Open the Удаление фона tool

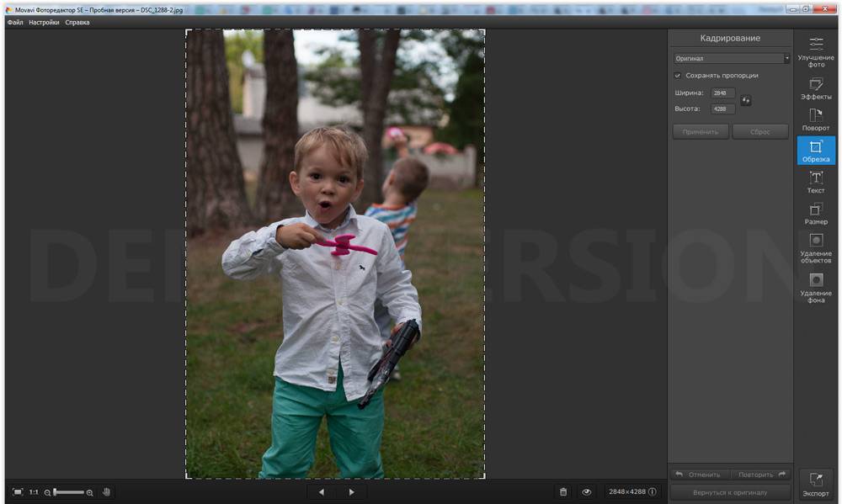pyautogui.click(x=816, y=287)
